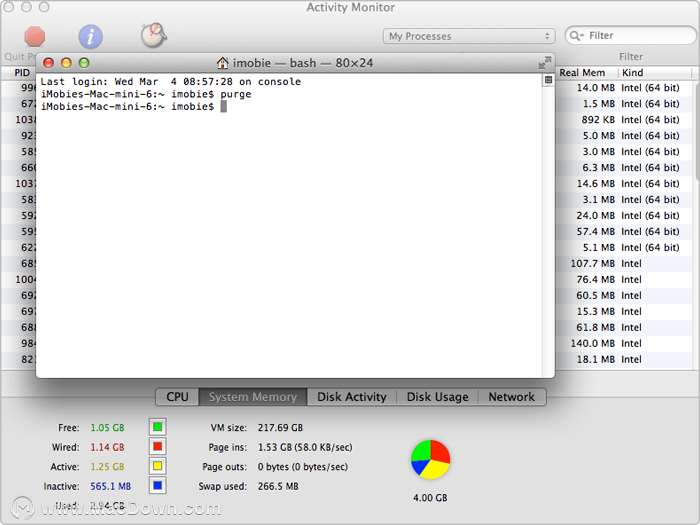Image resolution: width=700 pixels, height=525 pixels.
Task: Click the blue Inactive memory swatch
Action: 158,486
